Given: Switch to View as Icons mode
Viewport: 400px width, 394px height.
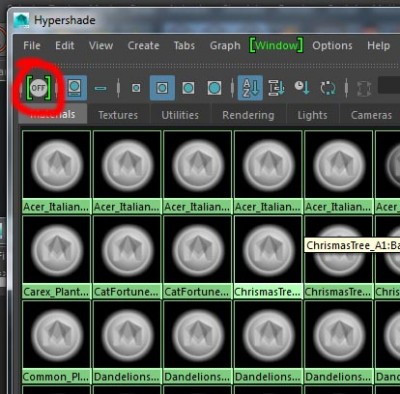Looking at the screenshot, I should click(x=74, y=88).
